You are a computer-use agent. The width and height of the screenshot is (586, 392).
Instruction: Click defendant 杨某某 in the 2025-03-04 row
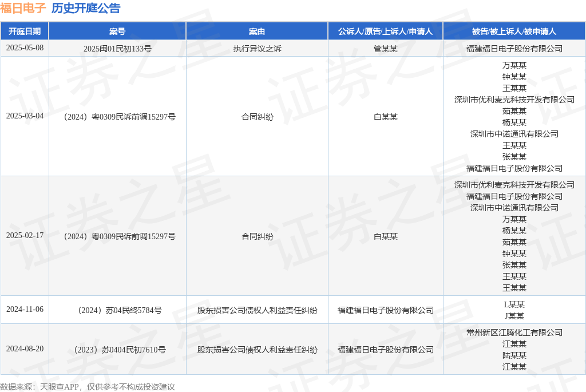click(x=514, y=122)
